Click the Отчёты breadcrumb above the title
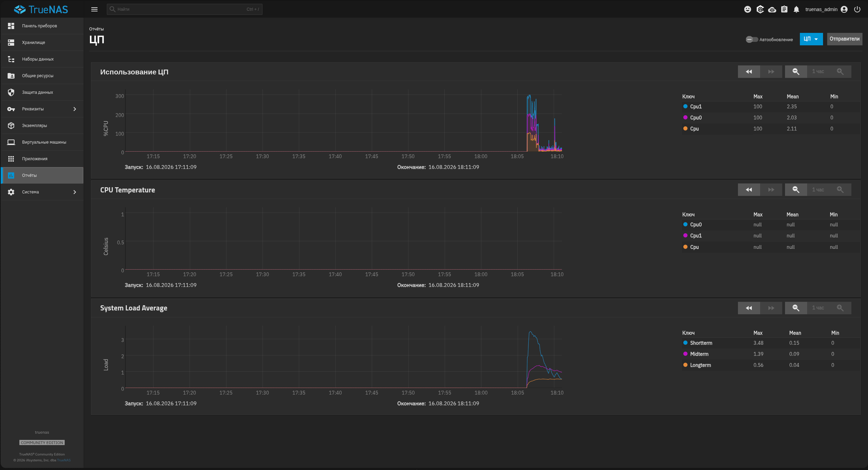The image size is (868, 470). [96, 29]
